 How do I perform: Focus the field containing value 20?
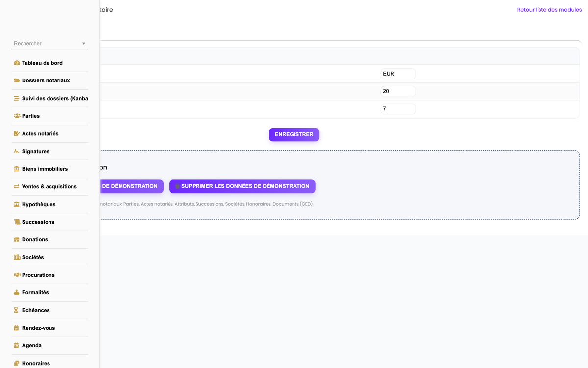coord(398,91)
